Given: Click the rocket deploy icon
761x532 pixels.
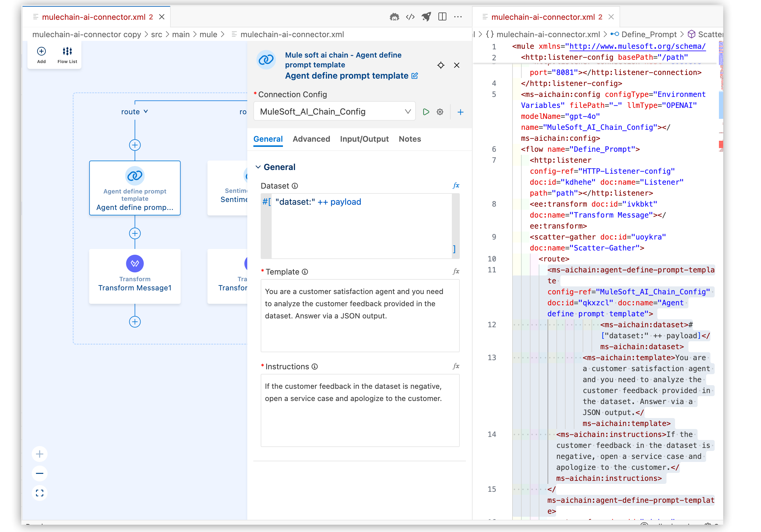Looking at the screenshot, I should tap(426, 16).
